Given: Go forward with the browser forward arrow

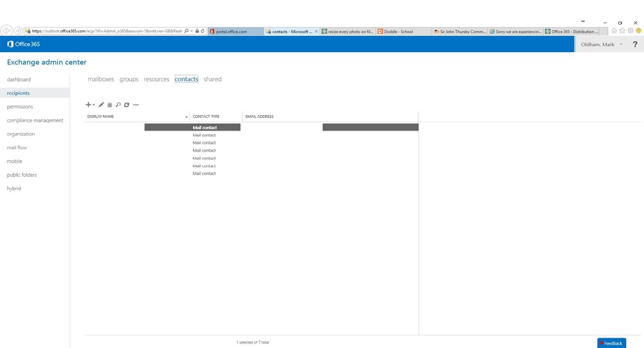Looking at the screenshot, I should click(18, 31).
